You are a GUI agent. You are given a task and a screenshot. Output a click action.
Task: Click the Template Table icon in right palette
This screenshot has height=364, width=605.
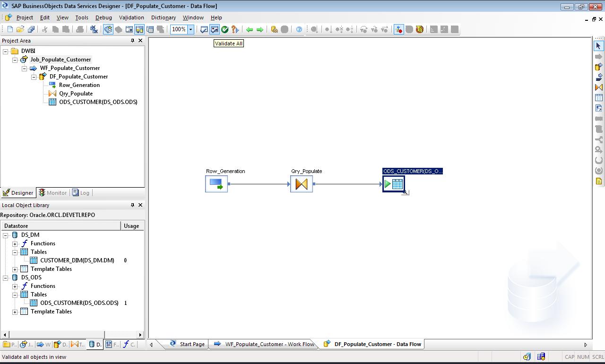click(598, 98)
